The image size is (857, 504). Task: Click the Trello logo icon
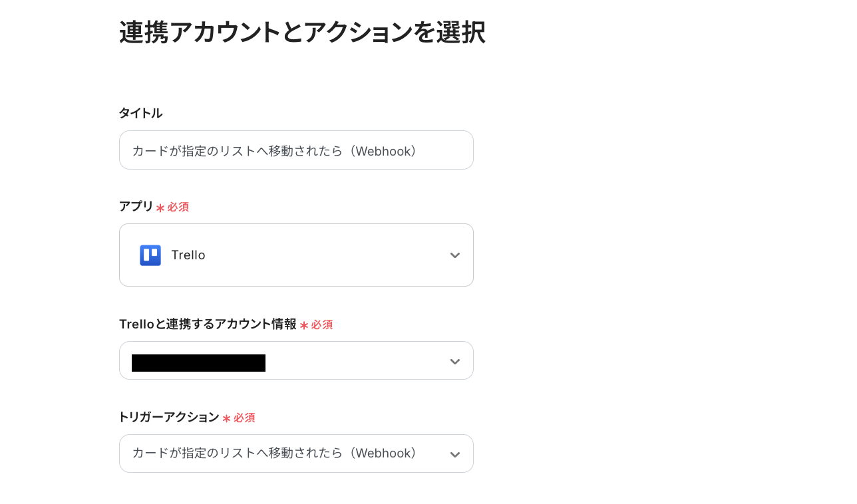[150, 255]
